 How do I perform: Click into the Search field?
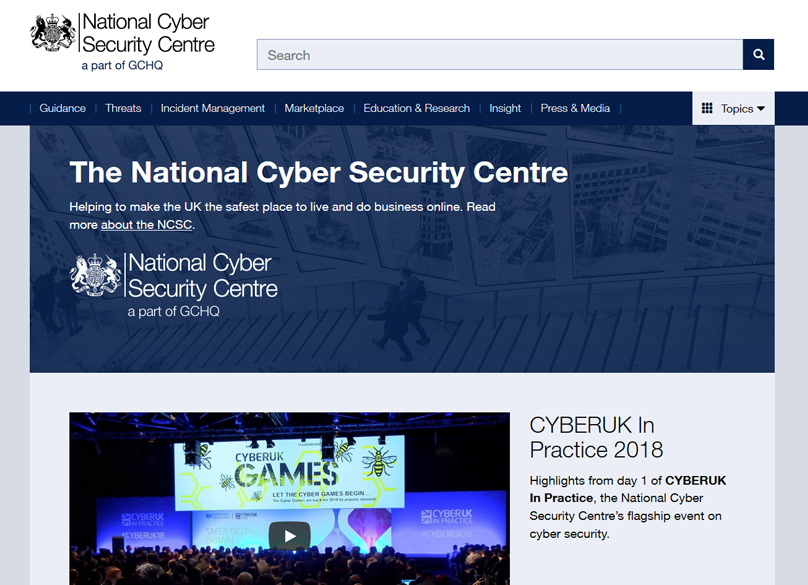click(x=500, y=54)
